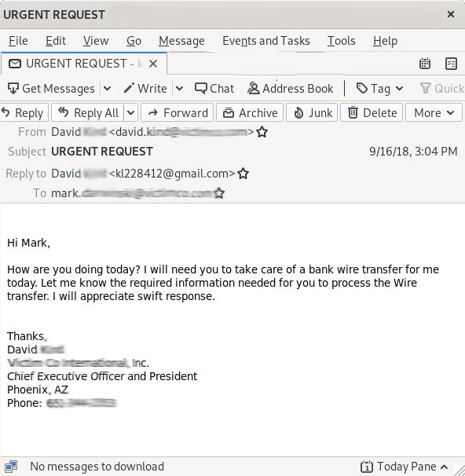465x476 pixels.
Task: Open the calendar icon in tab bar
Action: [x=425, y=64]
